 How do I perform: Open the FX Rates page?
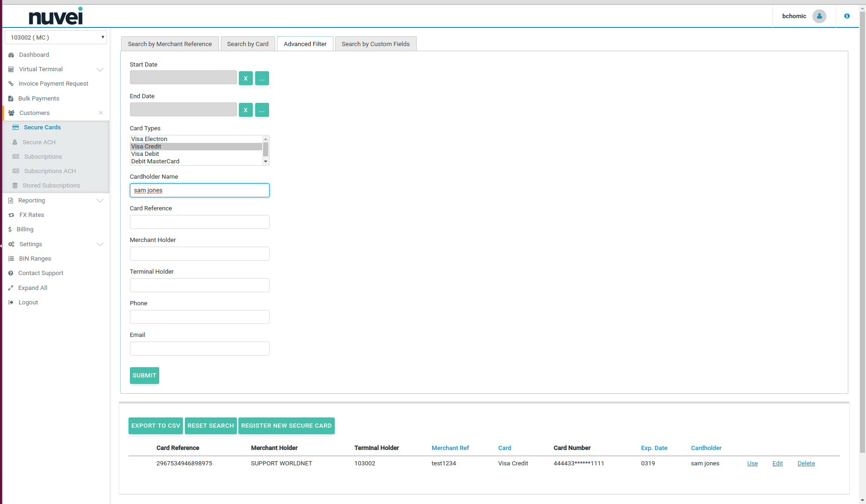(32, 215)
